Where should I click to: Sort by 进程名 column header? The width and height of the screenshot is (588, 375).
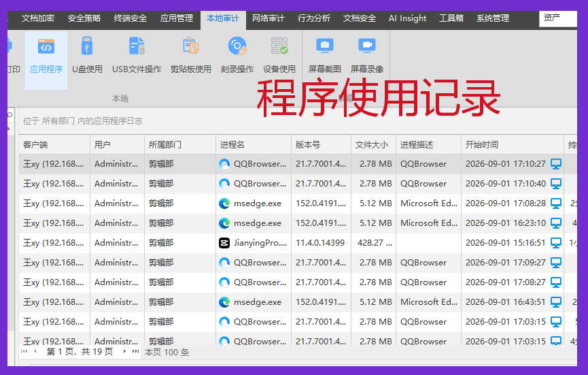pos(254,144)
